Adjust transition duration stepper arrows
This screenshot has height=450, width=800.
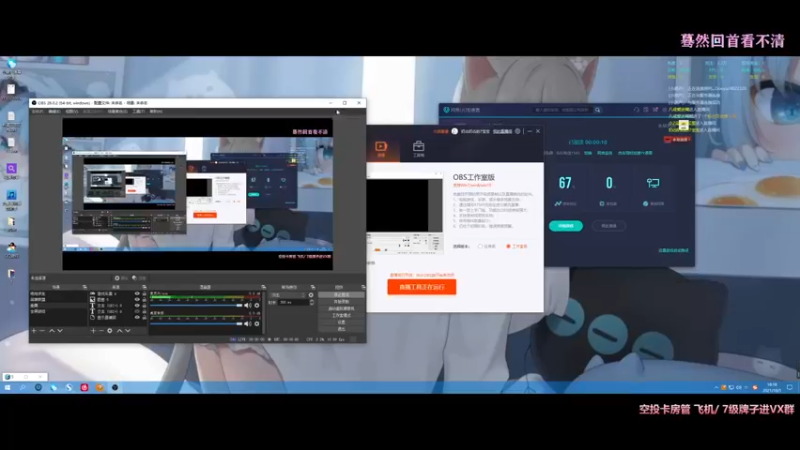click(311, 303)
